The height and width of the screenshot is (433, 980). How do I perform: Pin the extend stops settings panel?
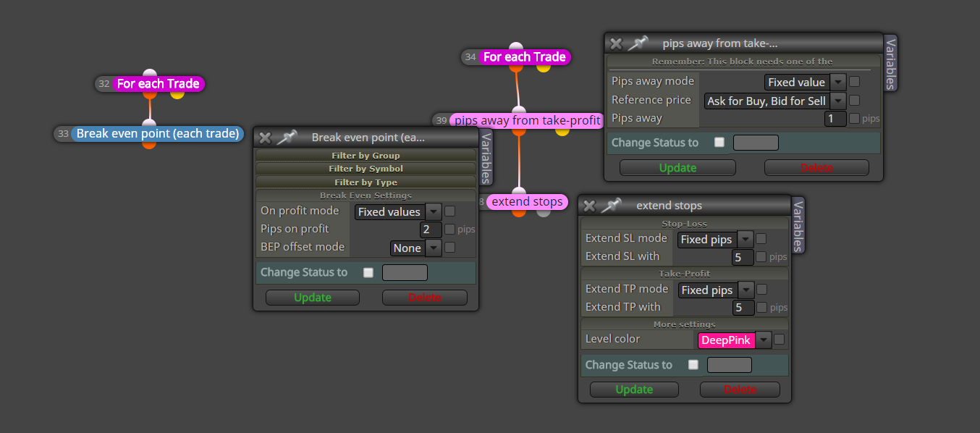pos(612,206)
